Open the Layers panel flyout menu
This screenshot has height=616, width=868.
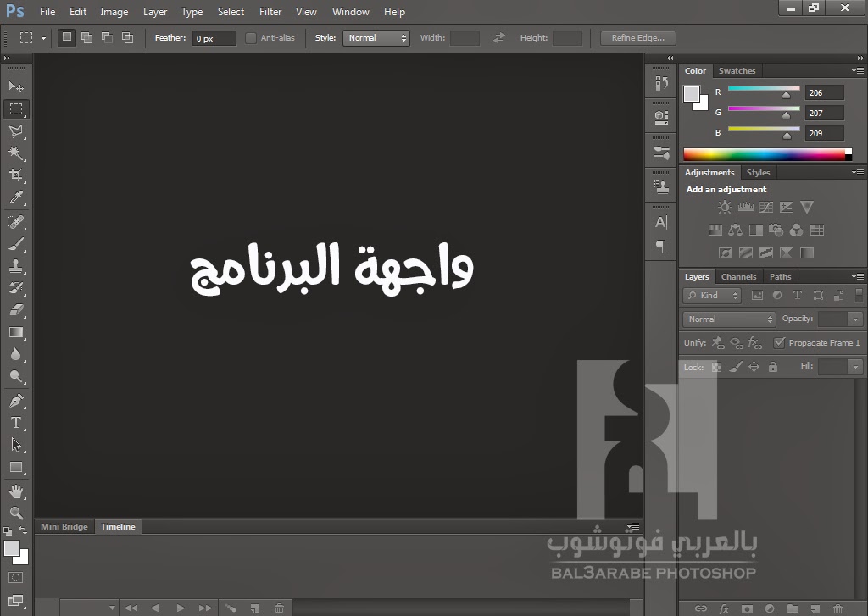click(858, 277)
